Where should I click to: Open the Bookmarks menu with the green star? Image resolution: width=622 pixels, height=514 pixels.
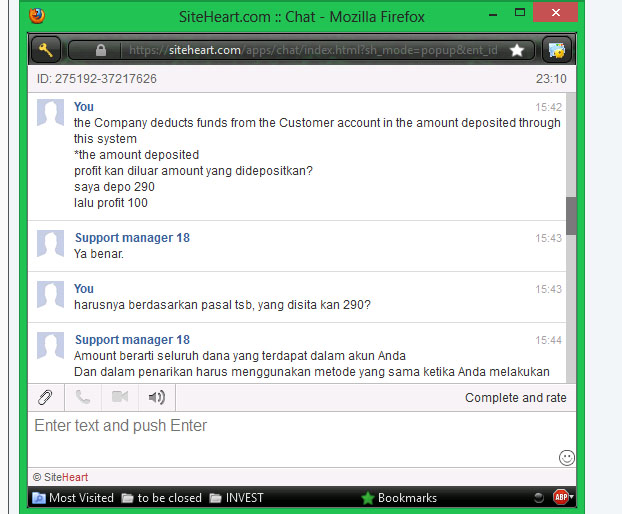pyautogui.click(x=398, y=497)
